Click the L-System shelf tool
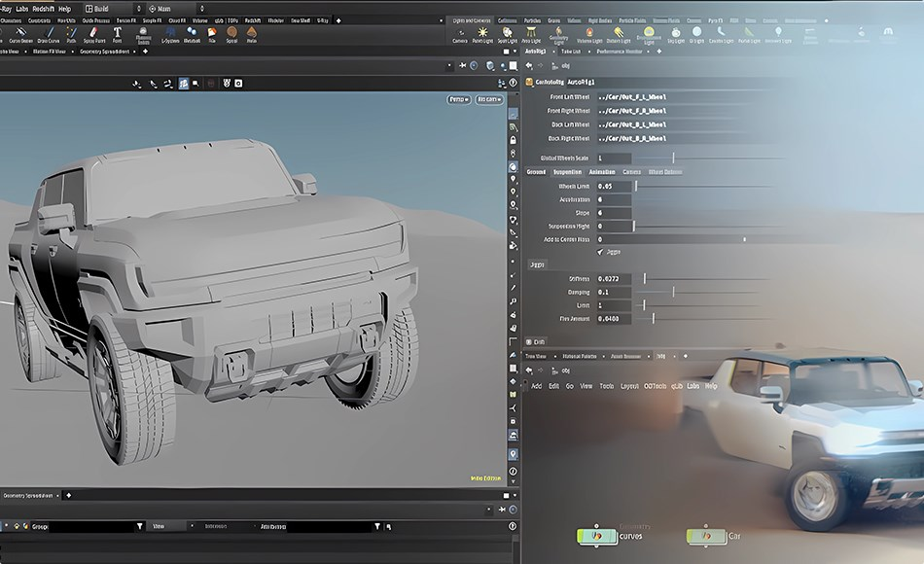The image size is (924, 564). tap(170, 35)
